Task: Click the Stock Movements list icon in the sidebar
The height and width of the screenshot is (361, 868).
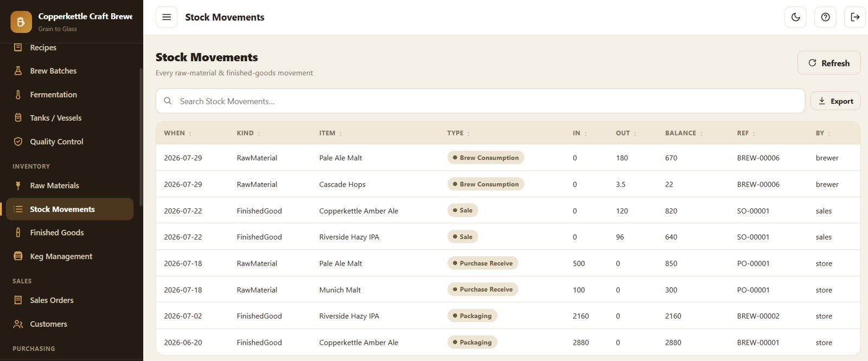Action: click(18, 209)
